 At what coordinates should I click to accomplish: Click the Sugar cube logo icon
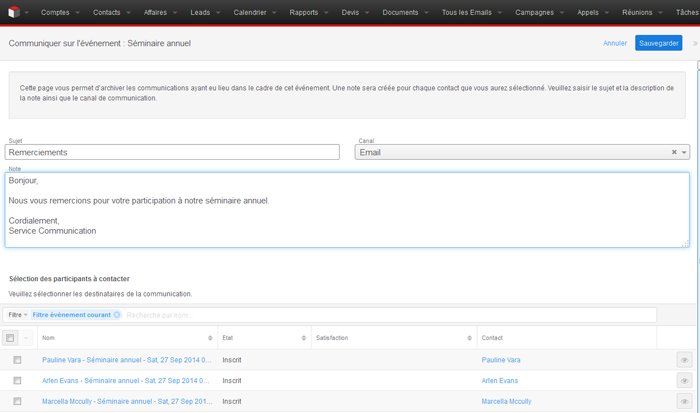pyautogui.click(x=11, y=12)
